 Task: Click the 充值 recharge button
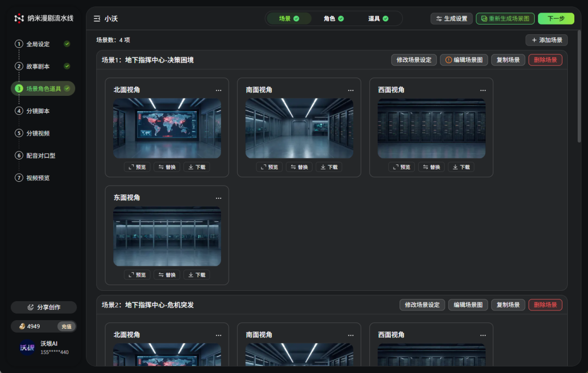click(66, 327)
